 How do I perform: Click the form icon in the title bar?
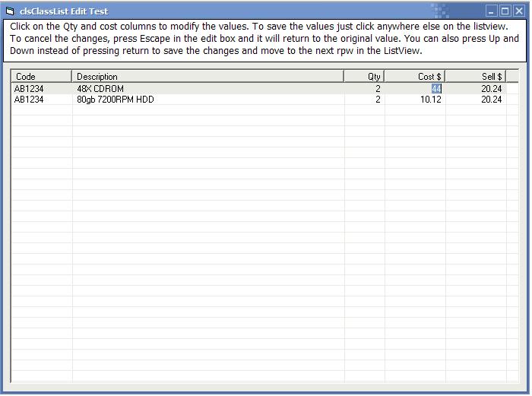10,11
